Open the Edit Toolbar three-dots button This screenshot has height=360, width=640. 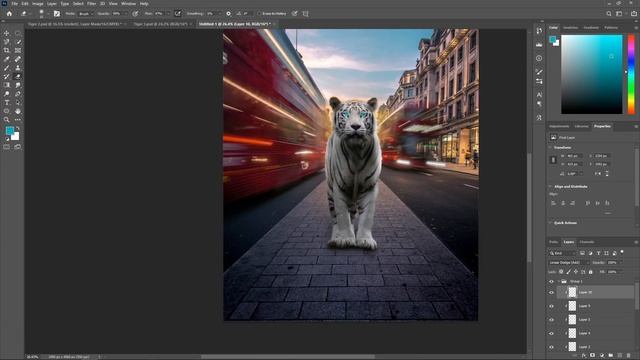click(x=18, y=120)
